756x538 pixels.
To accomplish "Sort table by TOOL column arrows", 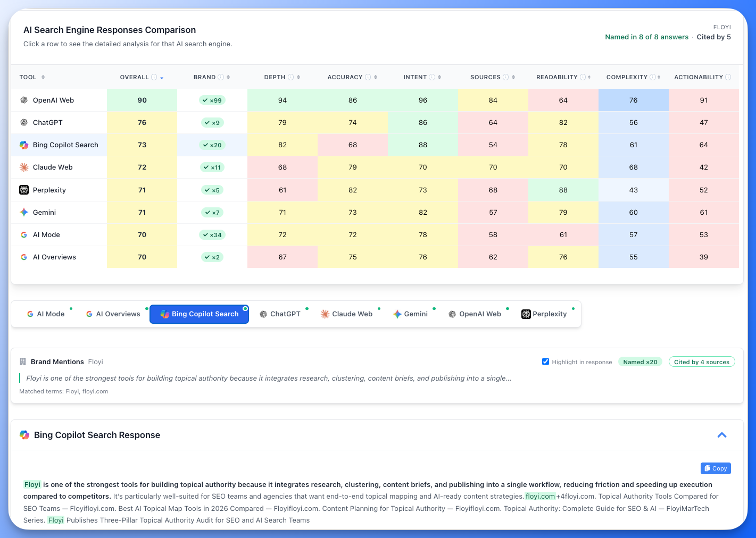I will [x=43, y=77].
